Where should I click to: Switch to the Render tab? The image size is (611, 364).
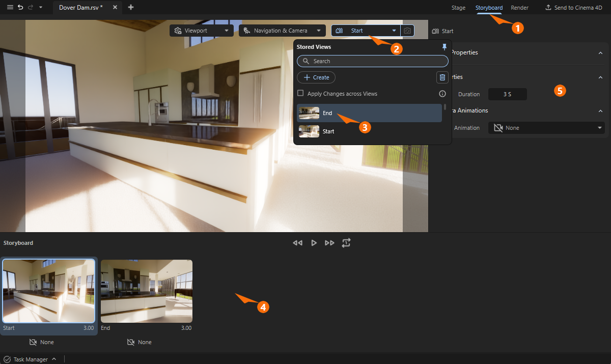click(x=519, y=8)
